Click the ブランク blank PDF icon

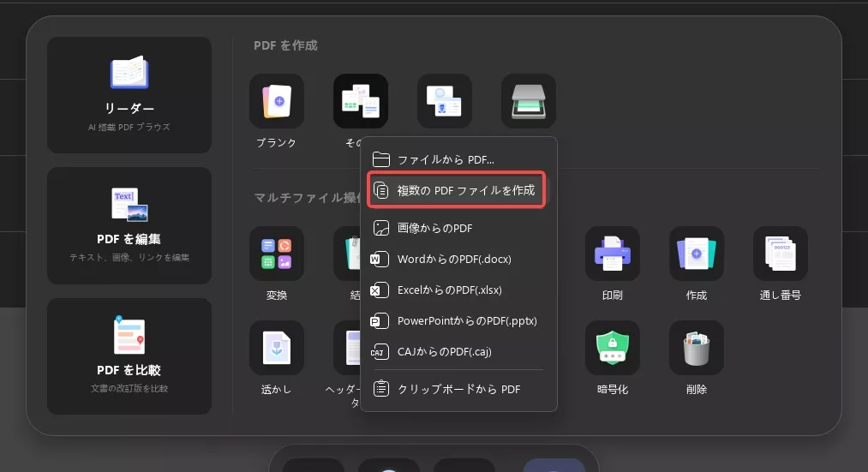coord(277,101)
